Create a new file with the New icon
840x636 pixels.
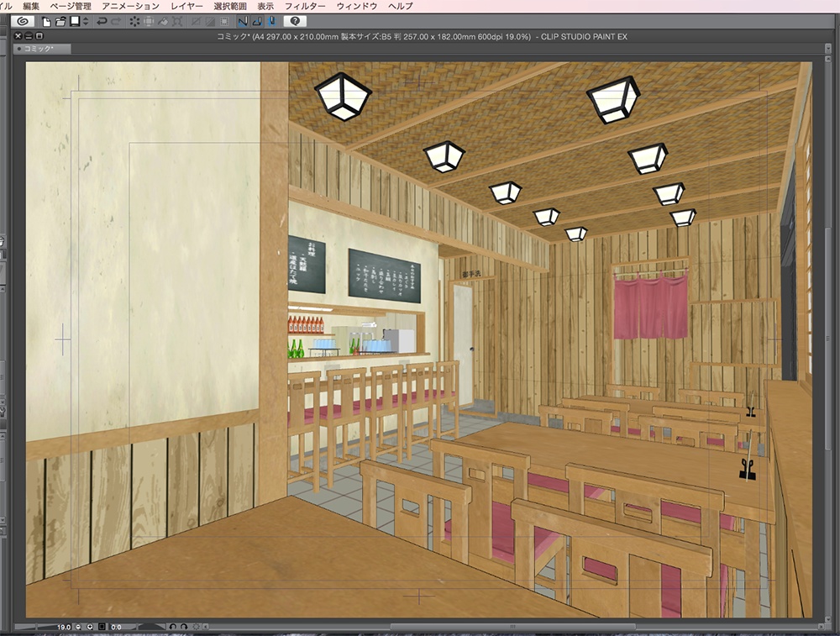tap(46, 21)
